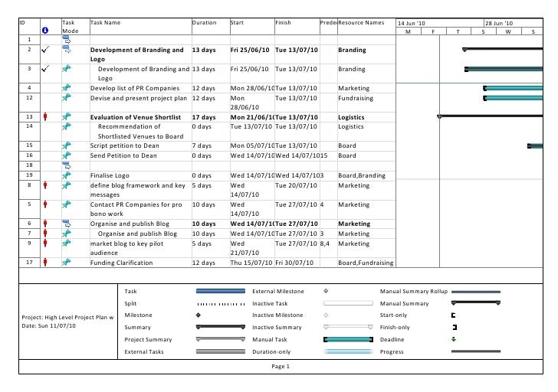Click the 'Board,Fundraising' resource cell
The height and width of the screenshot is (392, 558).
coord(366,263)
